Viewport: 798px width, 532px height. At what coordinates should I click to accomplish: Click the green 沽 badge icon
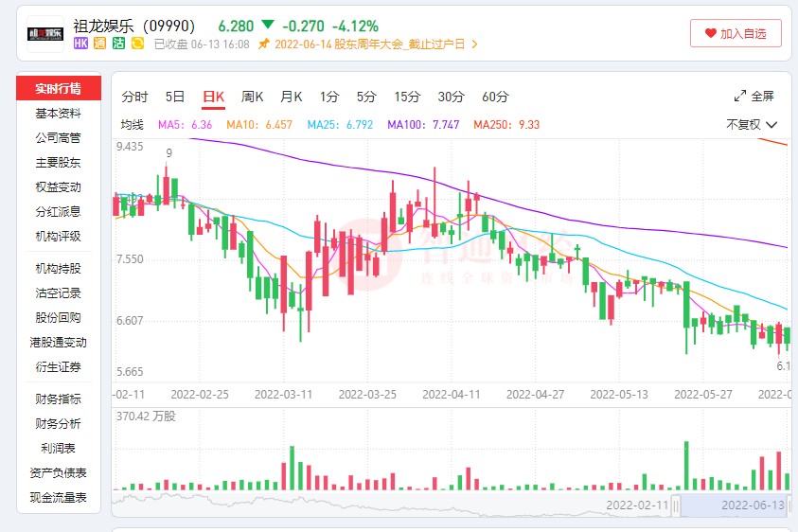[118, 44]
